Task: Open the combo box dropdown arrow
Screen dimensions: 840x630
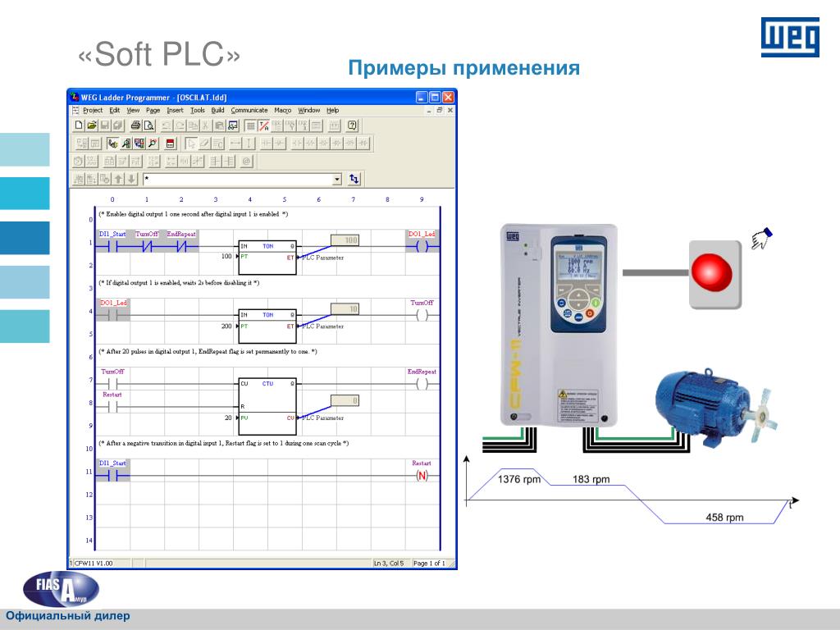Action: click(x=336, y=179)
